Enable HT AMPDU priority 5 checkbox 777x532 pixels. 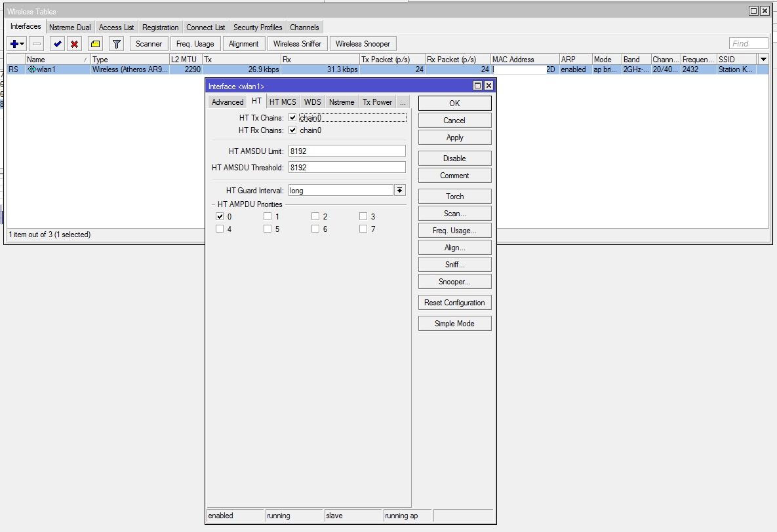(x=268, y=229)
